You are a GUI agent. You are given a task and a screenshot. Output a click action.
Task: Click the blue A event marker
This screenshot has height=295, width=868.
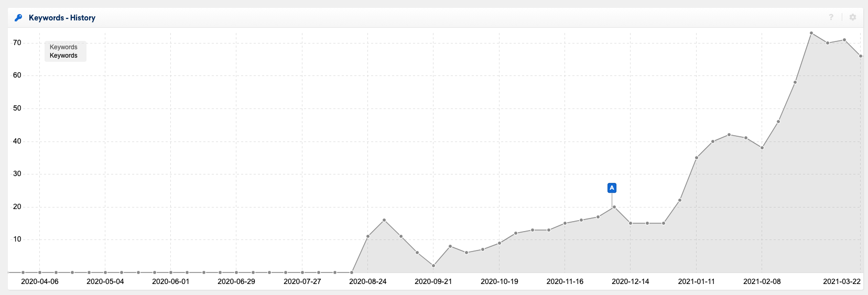(612, 188)
